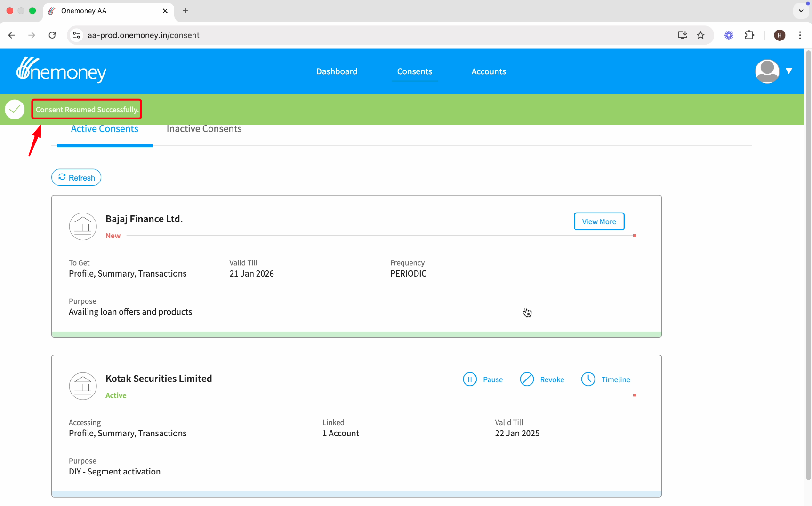The height and width of the screenshot is (506, 812).
Task: Expand the profile dropdown arrow
Action: click(x=789, y=71)
